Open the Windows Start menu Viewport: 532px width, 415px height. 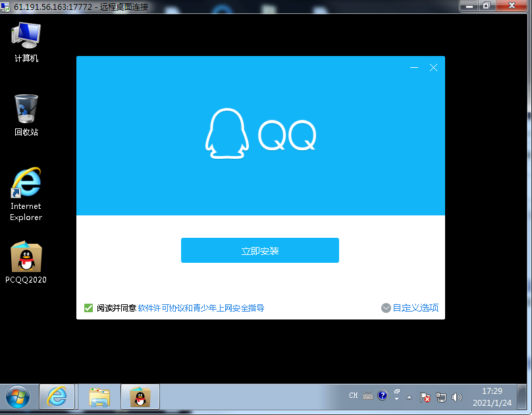point(18,397)
